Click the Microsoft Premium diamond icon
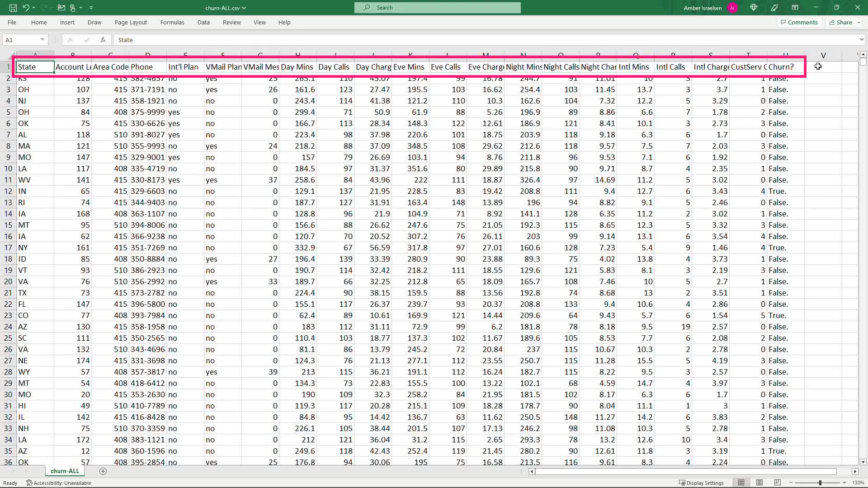The image size is (868, 488). (753, 8)
